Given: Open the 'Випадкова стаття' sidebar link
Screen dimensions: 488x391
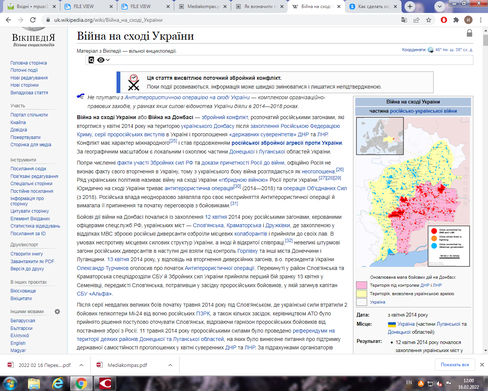Looking at the screenshot, I should tap(29, 92).
